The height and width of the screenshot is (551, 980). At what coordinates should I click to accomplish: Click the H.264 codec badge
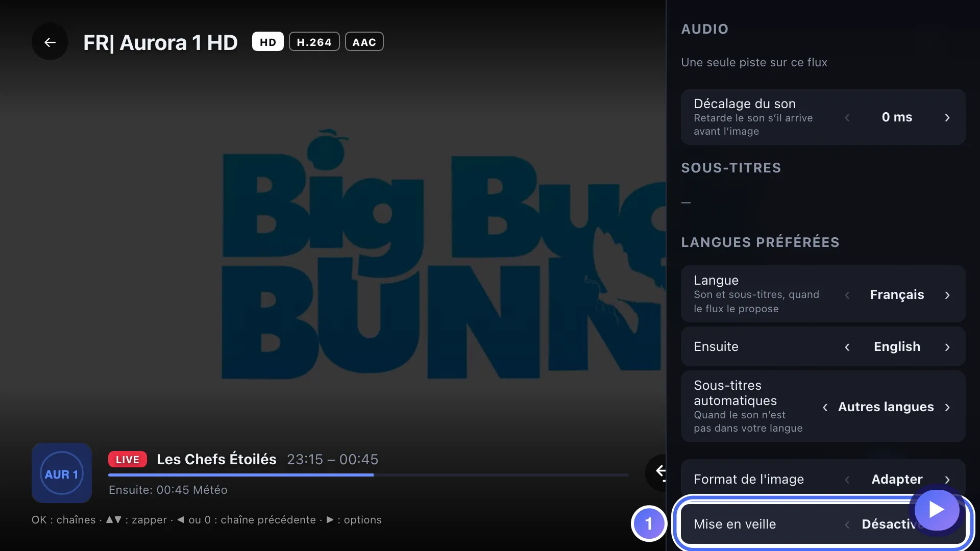click(x=314, y=42)
